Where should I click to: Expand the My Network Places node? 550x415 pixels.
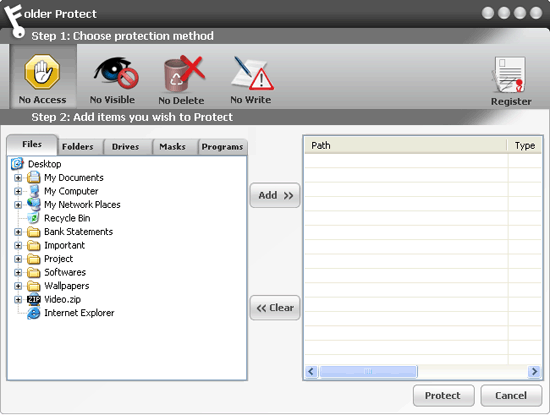point(18,205)
